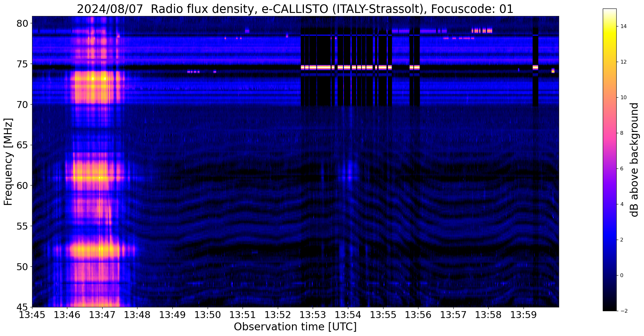Click the 13:50 time tick label
This screenshot has width=644, height=336.
pos(207,315)
